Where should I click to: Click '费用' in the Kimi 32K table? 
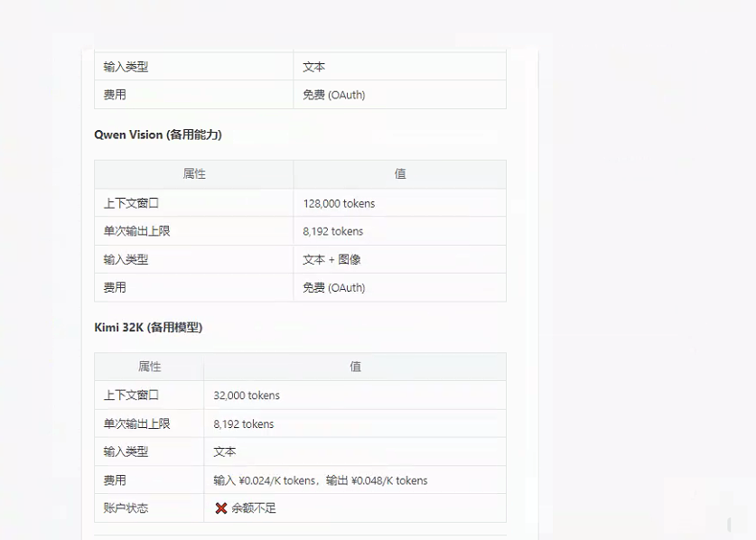coord(115,480)
